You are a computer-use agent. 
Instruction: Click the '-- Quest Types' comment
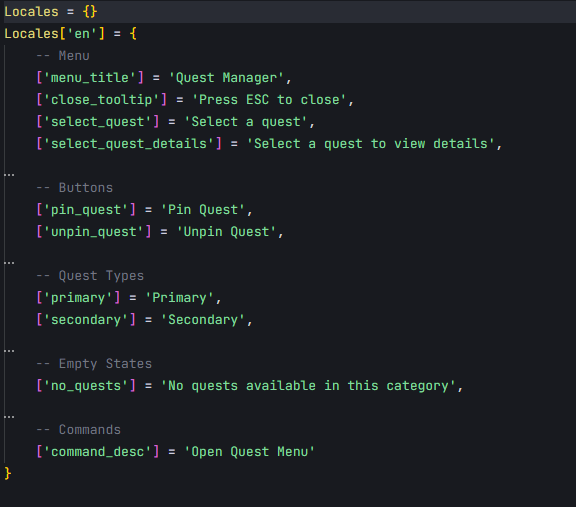point(90,276)
